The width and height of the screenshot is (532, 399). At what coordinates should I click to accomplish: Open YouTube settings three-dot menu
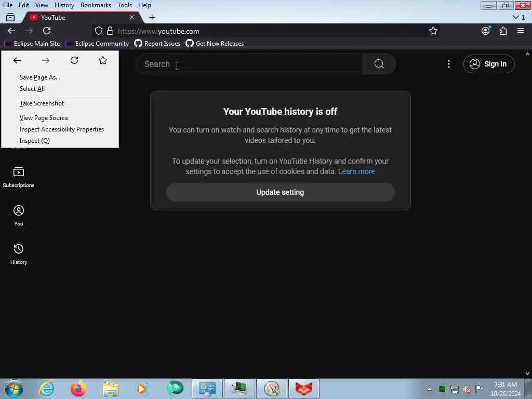tap(449, 64)
